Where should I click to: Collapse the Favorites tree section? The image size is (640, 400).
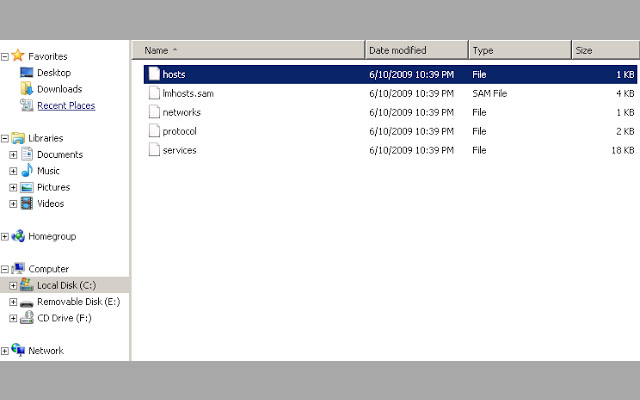5,57
